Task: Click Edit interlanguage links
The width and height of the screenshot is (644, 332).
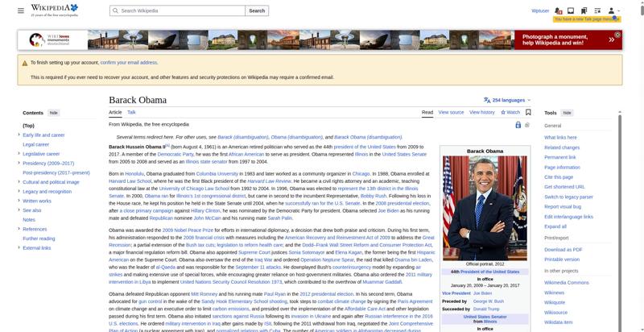Action: point(568,217)
